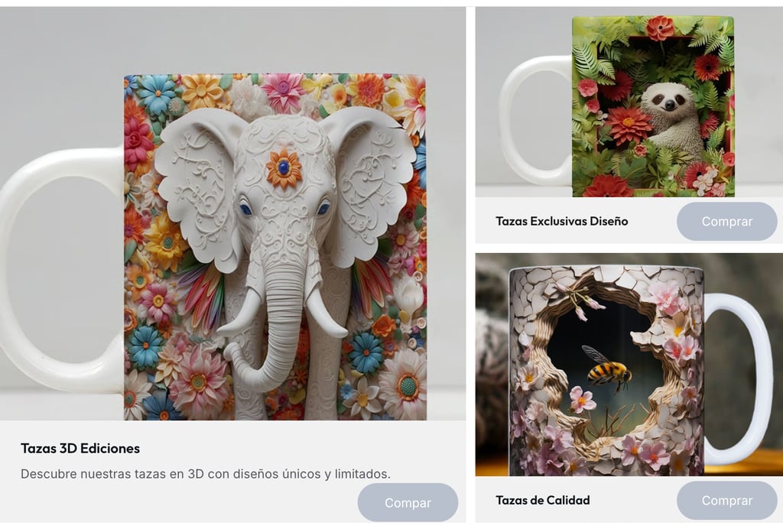Screen dimensions: 783x532
Task: Click Comprar next to Tazas de Calidad
Action: click(x=726, y=500)
